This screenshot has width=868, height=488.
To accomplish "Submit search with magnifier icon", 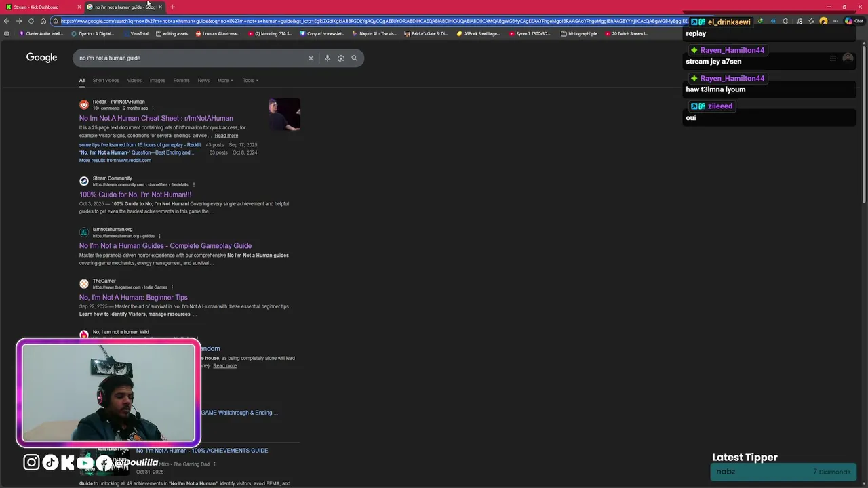I will click(354, 58).
